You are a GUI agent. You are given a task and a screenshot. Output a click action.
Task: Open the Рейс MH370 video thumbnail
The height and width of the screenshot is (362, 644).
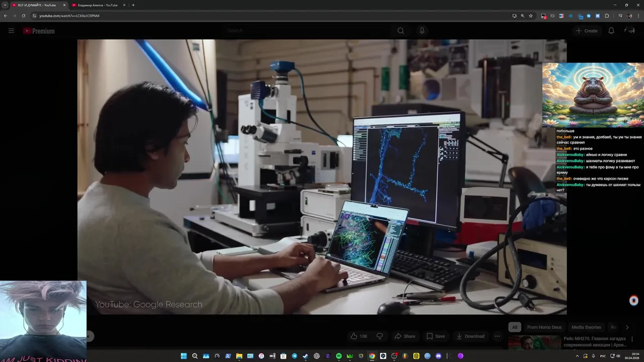(534, 343)
